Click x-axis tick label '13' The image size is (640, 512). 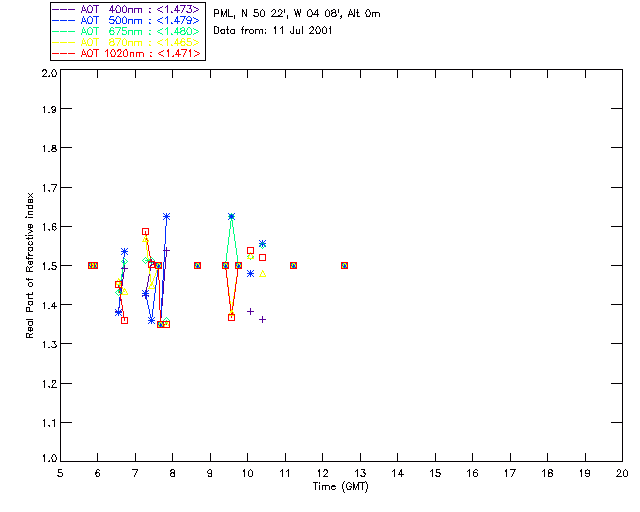pyautogui.click(x=360, y=473)
